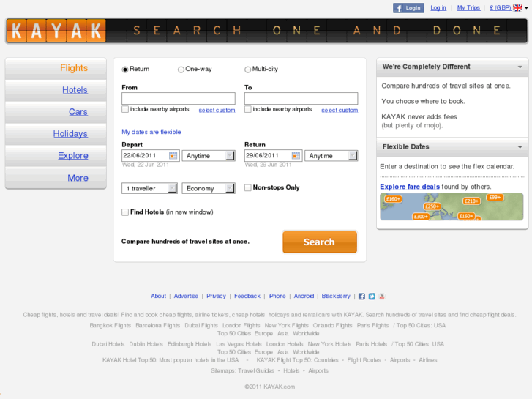Click the £250+ fare tag on map
This screenshot has height=399, width=532.
pos(432,206)
